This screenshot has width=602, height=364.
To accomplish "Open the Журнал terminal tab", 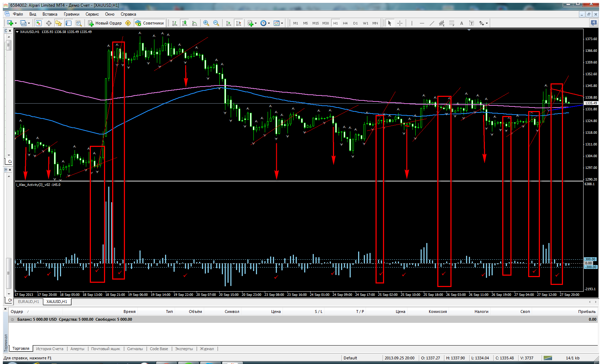I will pyautogui.click(x=207, y=349).
